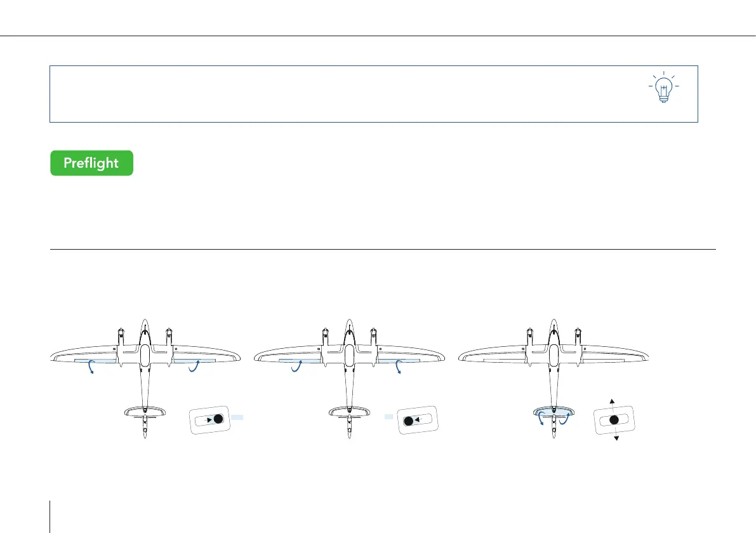Click the down arrow below third joystick
Viewport: 756px width, 533px height.
point(616,438)
